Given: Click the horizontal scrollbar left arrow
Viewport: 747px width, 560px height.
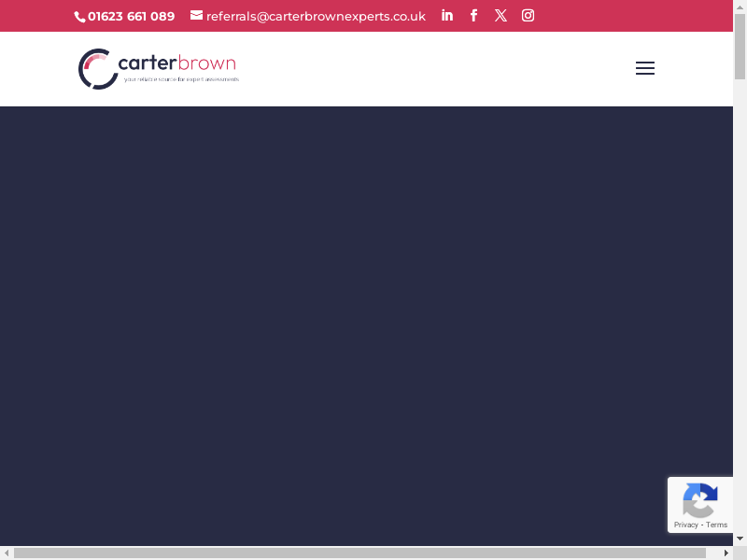Looking at the screenshot, I should tap(7, 553).
